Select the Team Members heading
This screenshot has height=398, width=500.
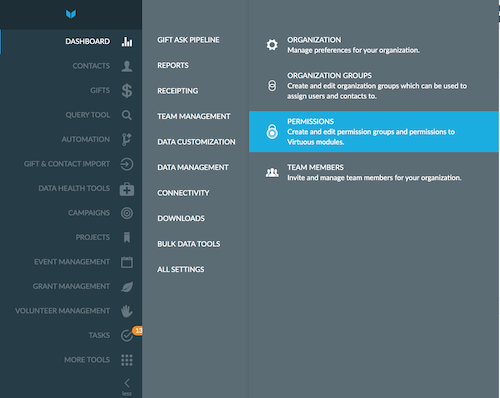(315, 167)
